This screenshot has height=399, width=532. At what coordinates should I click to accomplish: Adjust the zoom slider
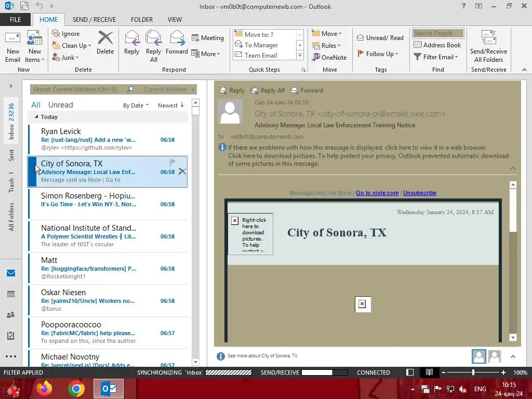[473, 372]
